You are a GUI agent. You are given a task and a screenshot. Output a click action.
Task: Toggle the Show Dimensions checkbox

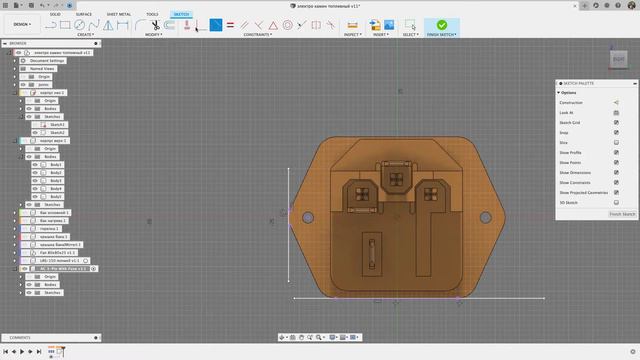pyautogui.click(x=616, y=173)
